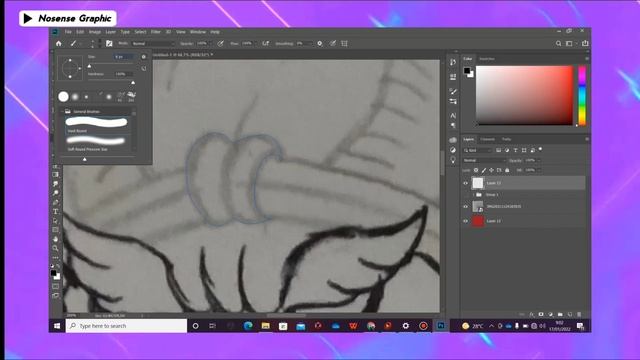Open symmetry paint options icon
Image resolution: width=640 pixels, height=360 pixels.
click(344, 44)
